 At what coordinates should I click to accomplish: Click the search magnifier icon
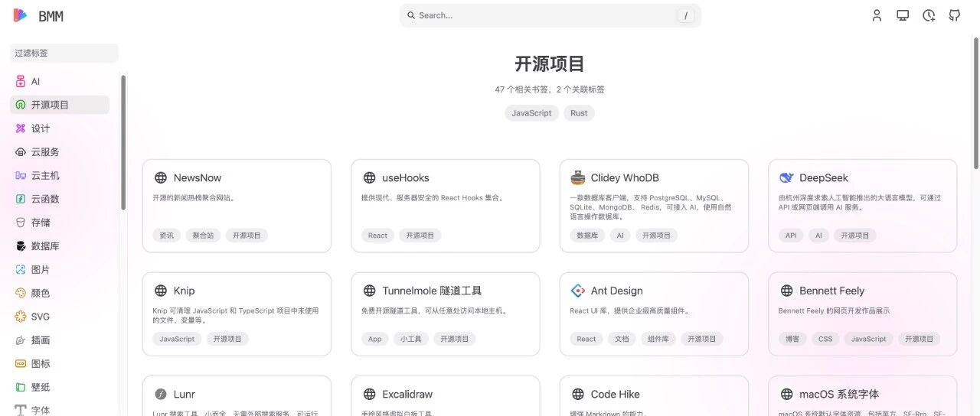411,15
